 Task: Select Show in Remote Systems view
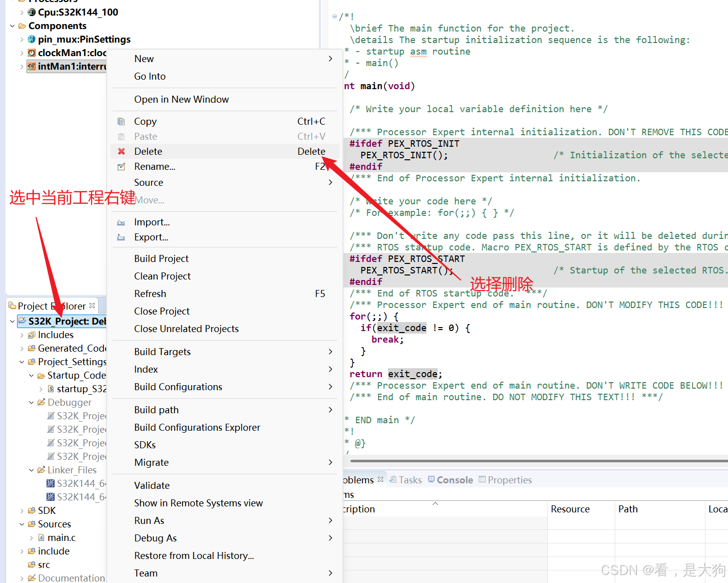click(x=225, y=503)
